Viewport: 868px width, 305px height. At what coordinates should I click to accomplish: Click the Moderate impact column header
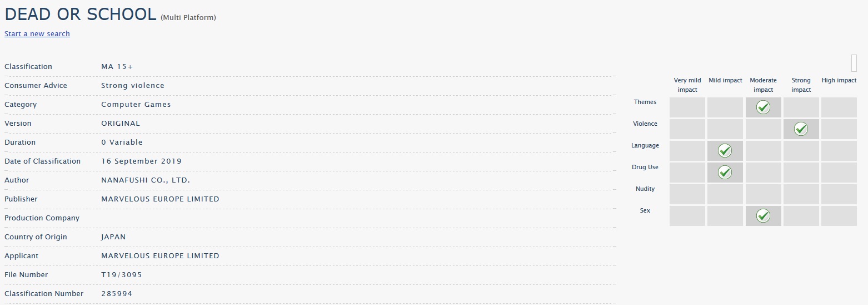pos(763,85)
